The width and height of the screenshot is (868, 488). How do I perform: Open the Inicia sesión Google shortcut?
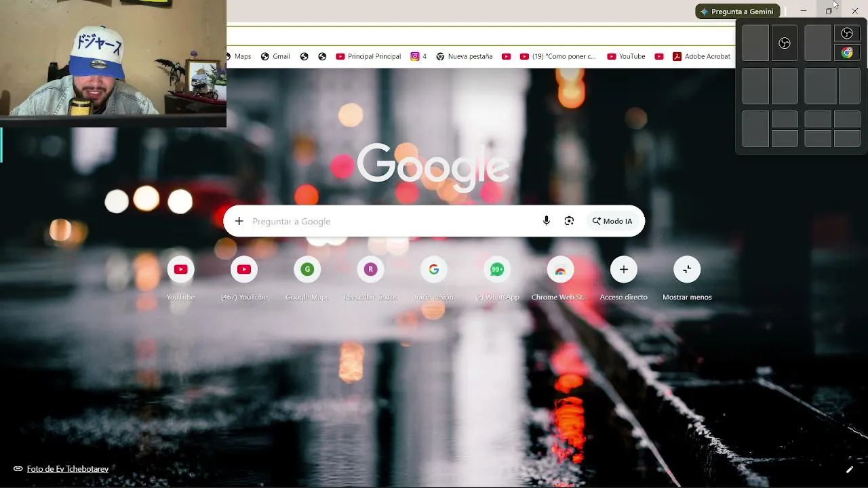(434, 278)
